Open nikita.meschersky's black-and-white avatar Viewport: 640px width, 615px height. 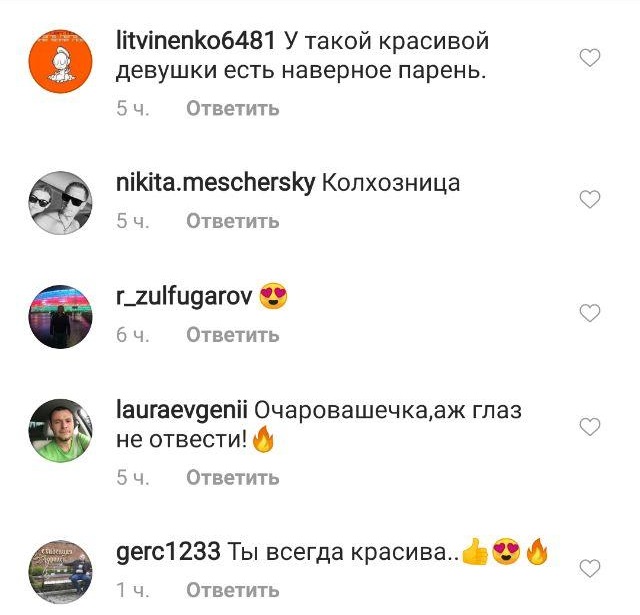click(x=60, y=203)
